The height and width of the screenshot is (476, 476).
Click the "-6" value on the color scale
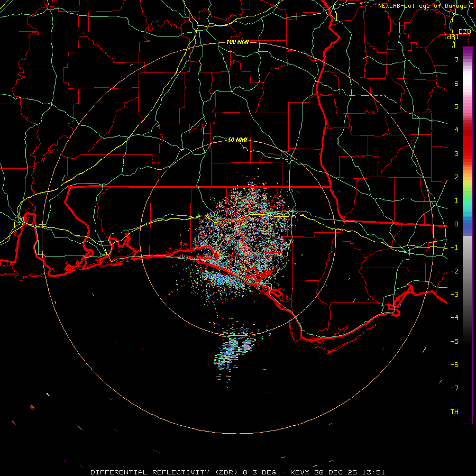(454, 365)
